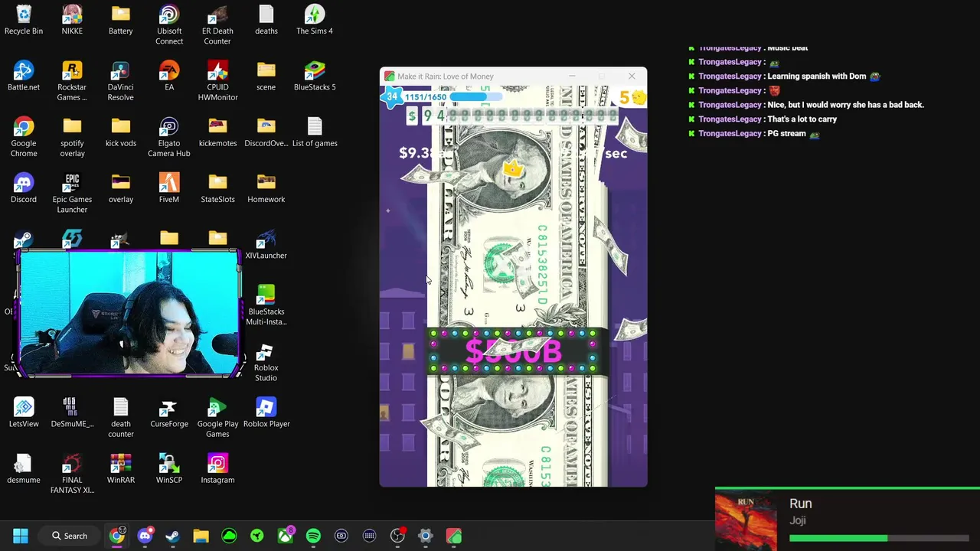Open BlueStacks Multi-Instance Manager shortcut

point(266,305)
